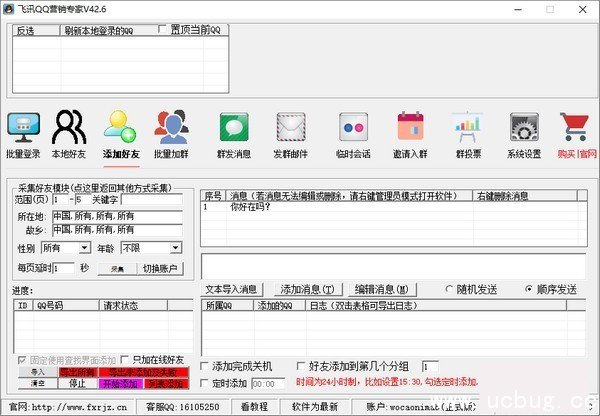Image resolution: width=600 pixels, height=416 pixels.
Task: Select the 随机发送 radio button
Action: coord(450,289)
